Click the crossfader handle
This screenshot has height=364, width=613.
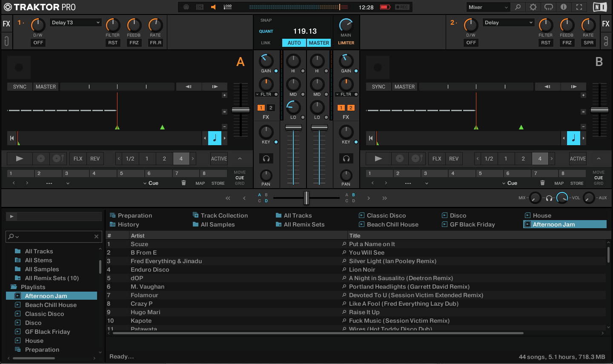pos(306,198)
